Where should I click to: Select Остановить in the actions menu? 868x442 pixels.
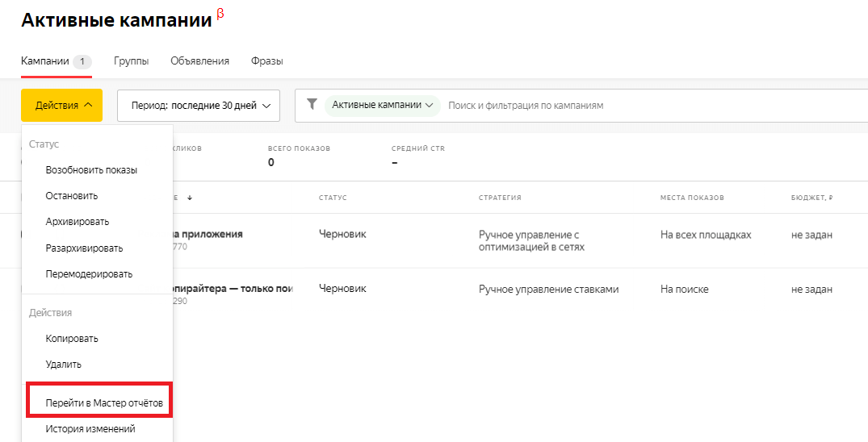(x=72, y=196)
